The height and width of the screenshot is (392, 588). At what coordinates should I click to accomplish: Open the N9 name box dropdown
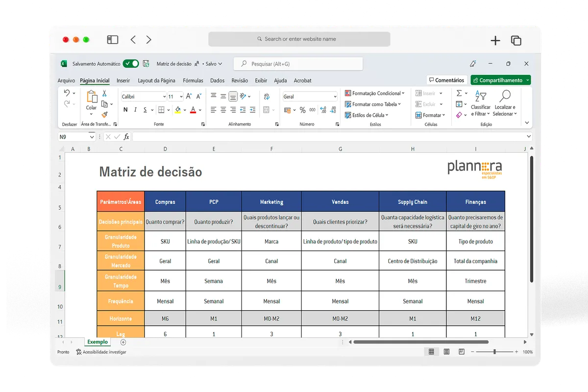pyautogui.click(x=92, y=137)
